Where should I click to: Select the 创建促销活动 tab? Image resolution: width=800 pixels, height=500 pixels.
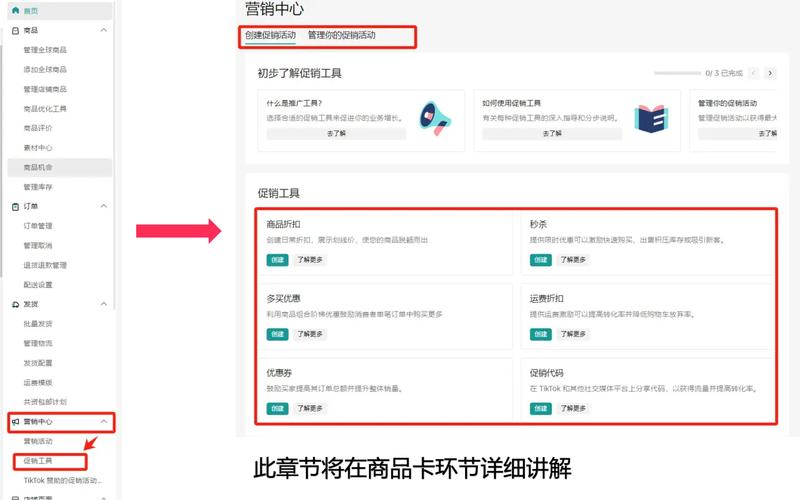(270, 35)
